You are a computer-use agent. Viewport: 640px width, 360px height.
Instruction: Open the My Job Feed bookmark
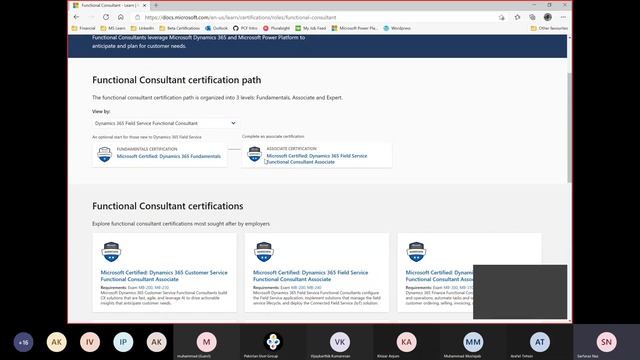pyautogui.click(x=311, y=28)
